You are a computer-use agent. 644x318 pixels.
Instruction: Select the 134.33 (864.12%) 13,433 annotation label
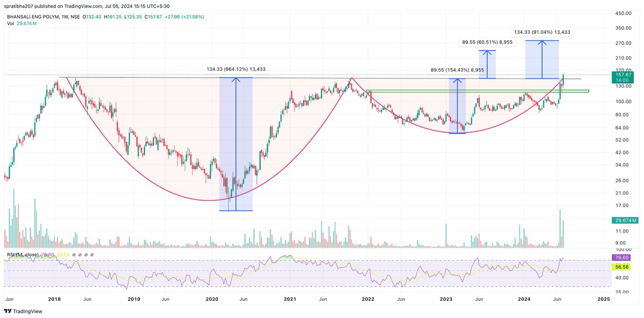click(x=236, y=69)
